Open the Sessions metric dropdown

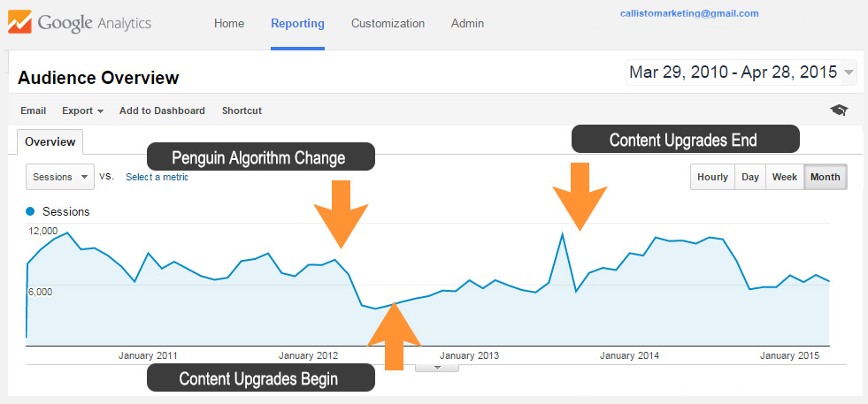[x=60, y=177]
